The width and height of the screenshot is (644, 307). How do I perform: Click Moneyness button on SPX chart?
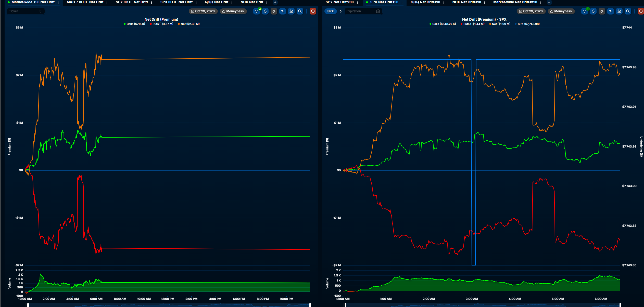[x=561, y=11]
